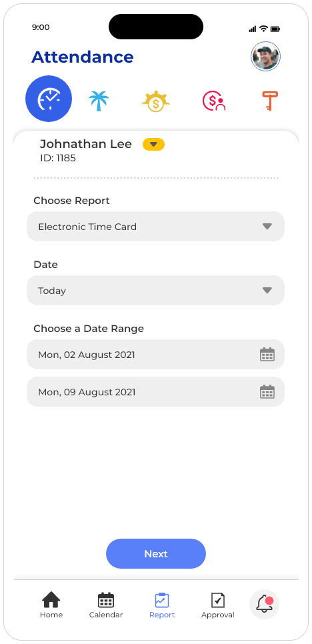
Task: Open calendar picker for 09 August 2021
Action: click(x=267, y=392)
